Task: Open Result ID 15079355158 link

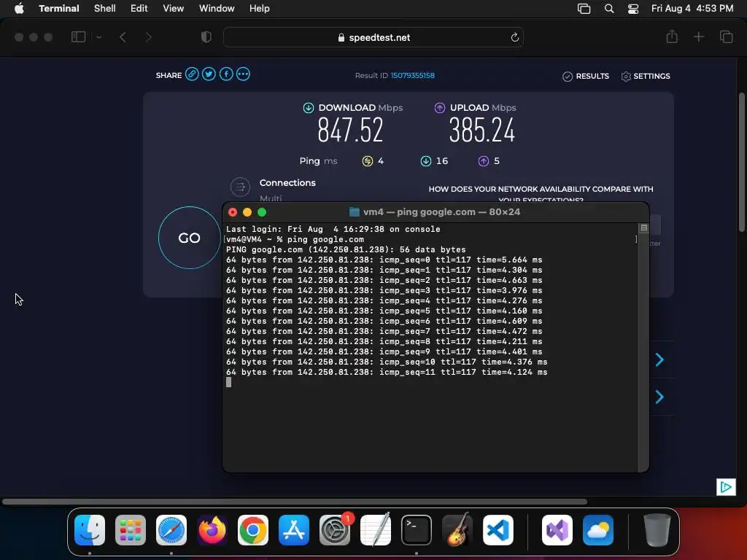Action: point(413,75)
